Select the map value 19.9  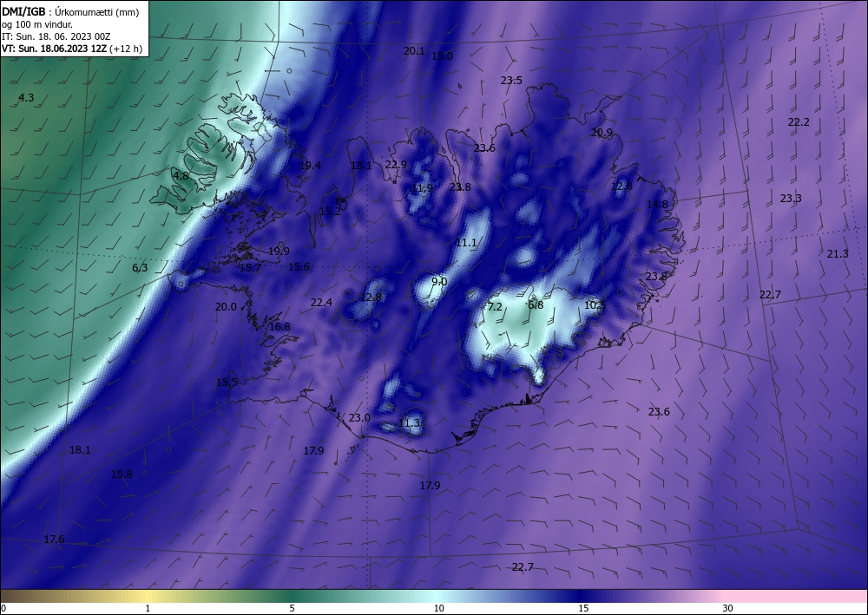tap(279, 251)
